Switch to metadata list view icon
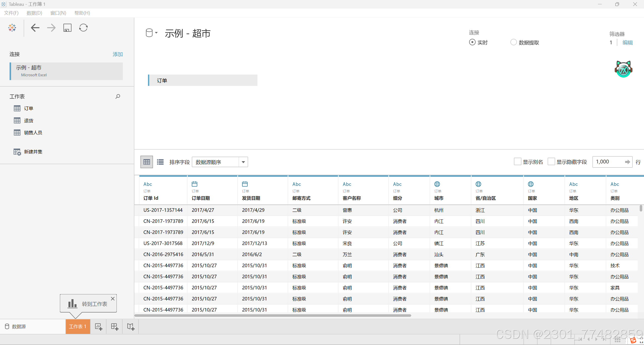The image size is (644, 345). click(160, 162)
